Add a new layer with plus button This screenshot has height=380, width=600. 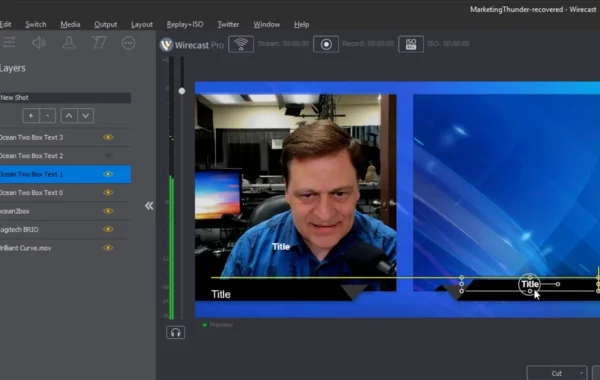pyautogui.click(x=31, y=116)
